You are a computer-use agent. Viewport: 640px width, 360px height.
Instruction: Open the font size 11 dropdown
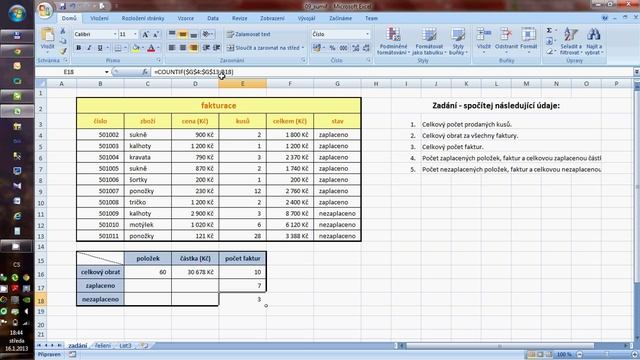click(x=135, y=34)
